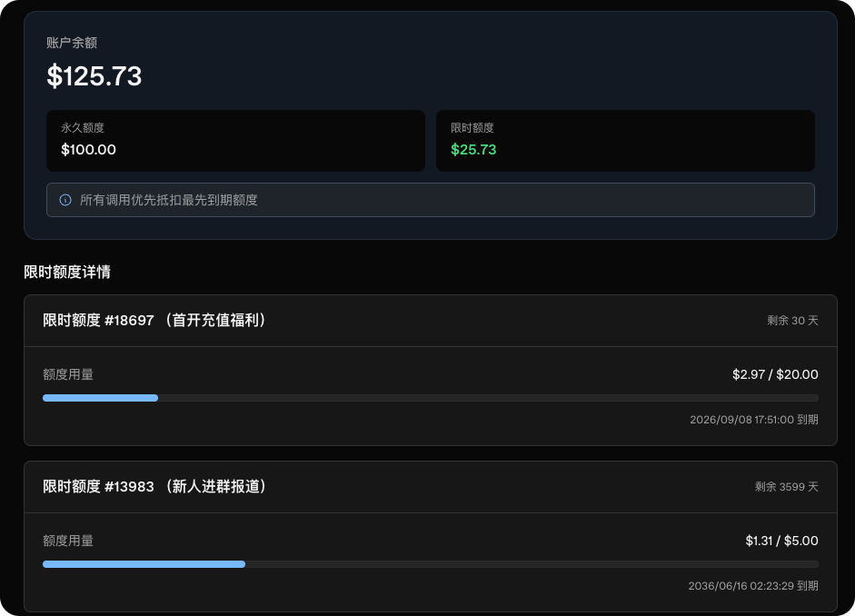Click the 所有调用优先抵扣最先到期额度 notice banner
The image size is (855, 616).
[431, 200]
